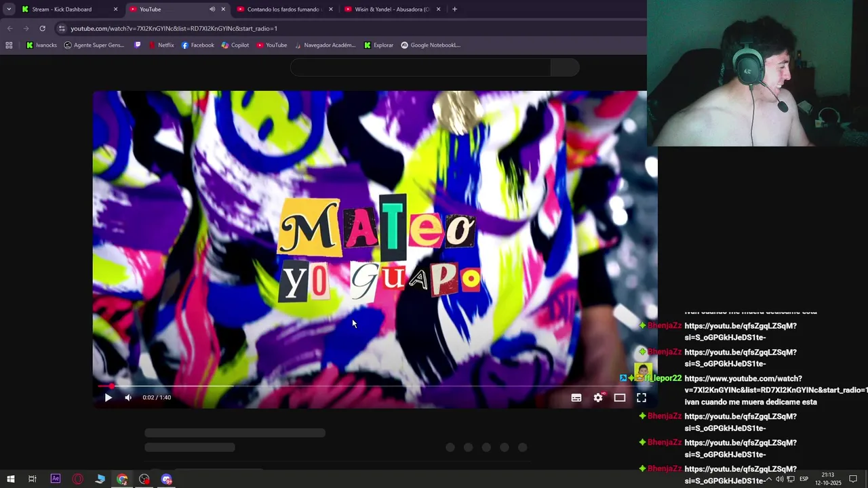Mute the video with the speaker icon
Screen dimensions: 868x488
coord(128,398)
